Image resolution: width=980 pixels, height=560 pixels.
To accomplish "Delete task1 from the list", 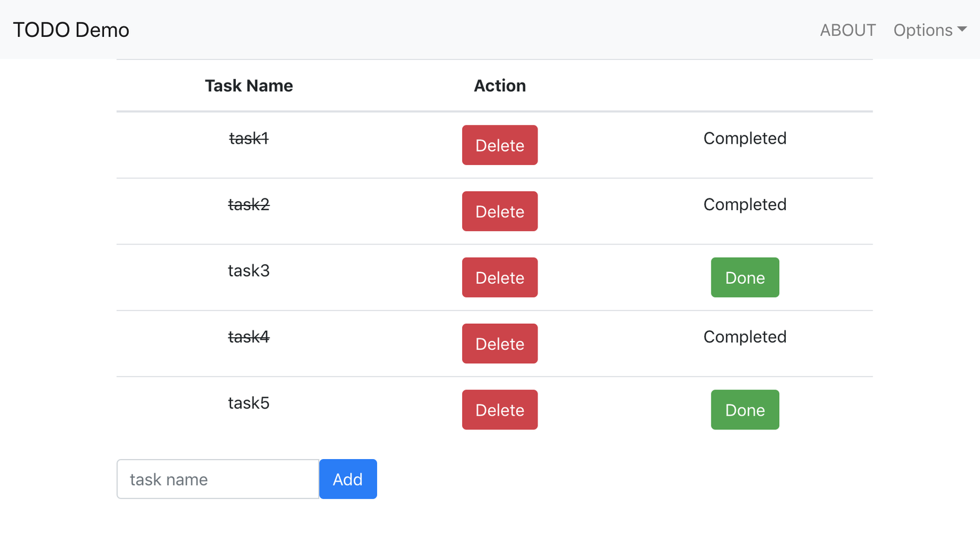I will point(500,145).
